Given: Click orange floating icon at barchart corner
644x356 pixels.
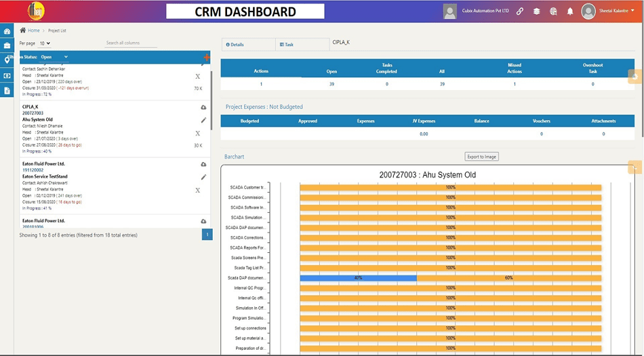Looking at the screenshot, I should tap(635, 167).
